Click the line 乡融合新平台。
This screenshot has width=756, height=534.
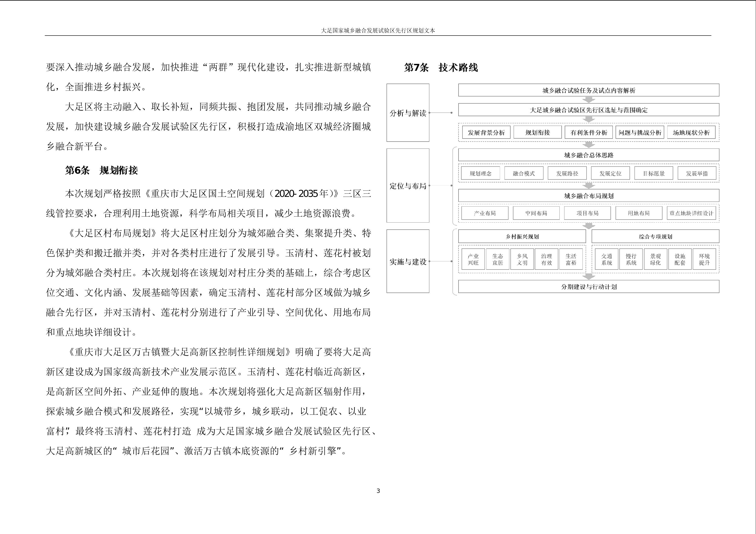pos(78,146)
